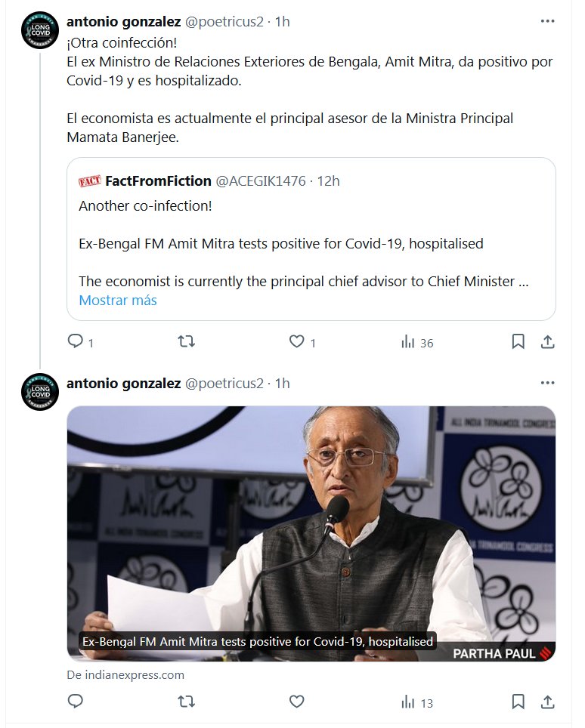
Task: Bookmark the second tweet
Action: [518, 702]
